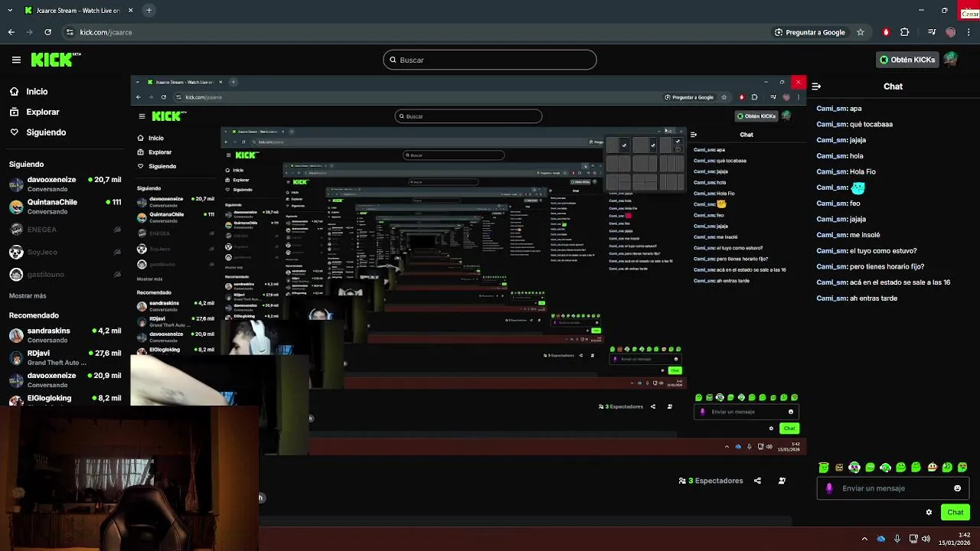Click the Obtén KICKs button

pos(907,60)
